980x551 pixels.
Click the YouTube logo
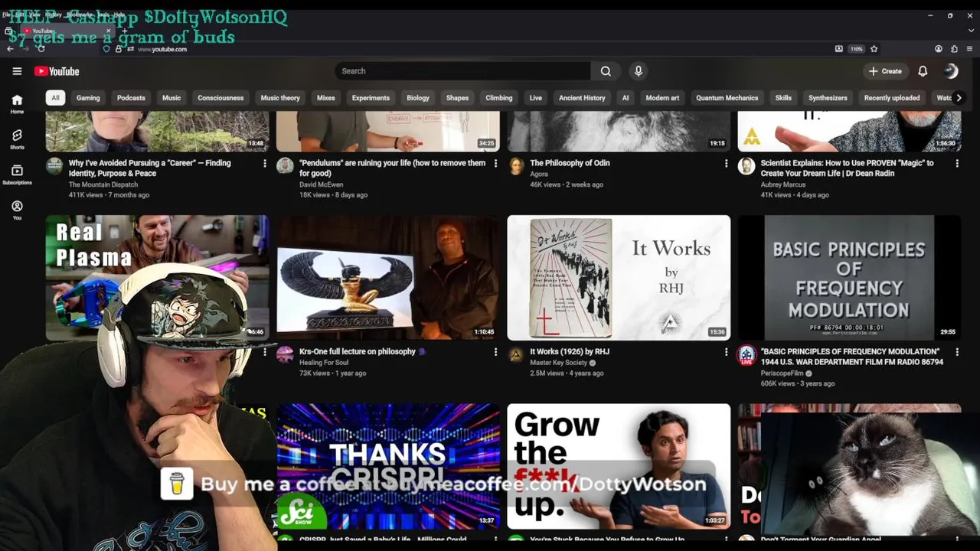coord(57,71)
